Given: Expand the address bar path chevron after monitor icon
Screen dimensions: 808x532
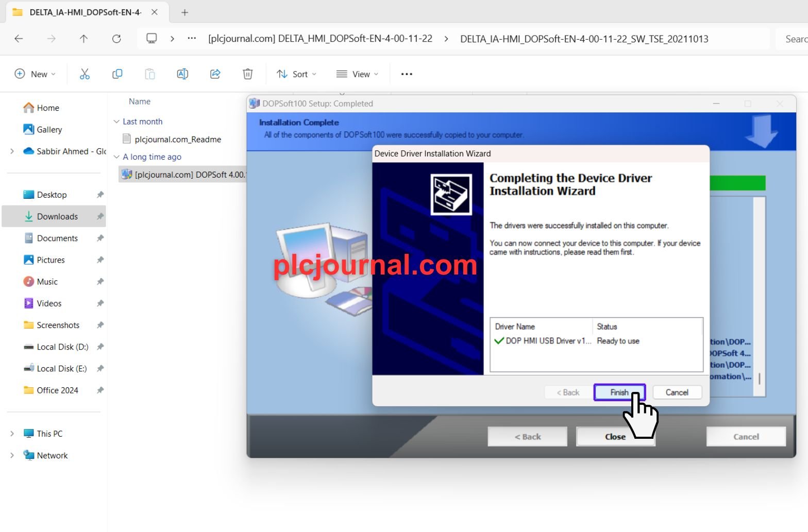Looking at the screenshot, I should [x=172, y=39].
